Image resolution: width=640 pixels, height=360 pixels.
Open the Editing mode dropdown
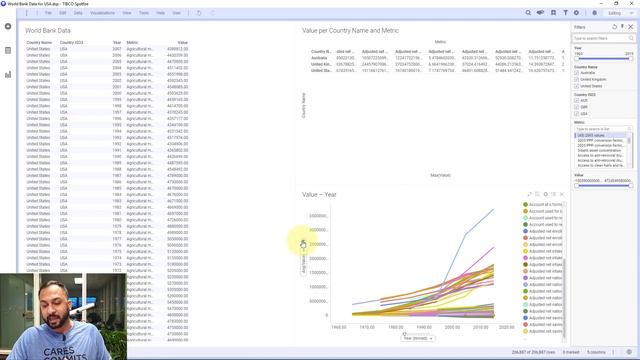(x=620, y=13)
